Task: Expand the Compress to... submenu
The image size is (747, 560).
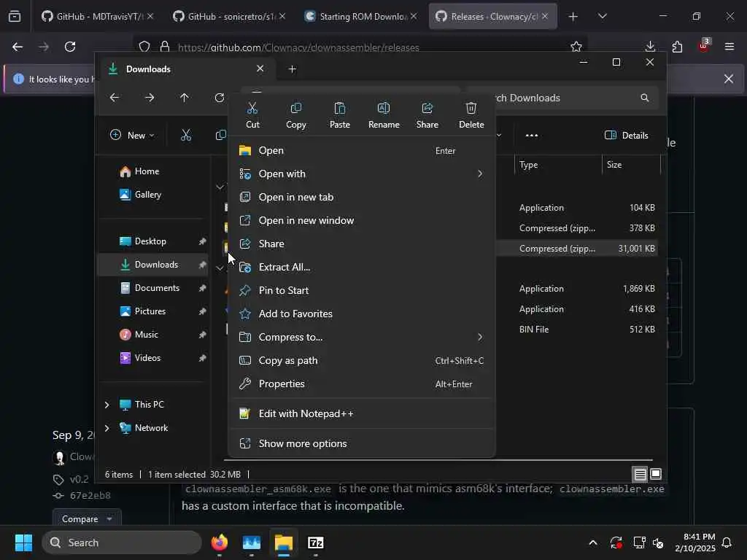Action: click(362, 337)
